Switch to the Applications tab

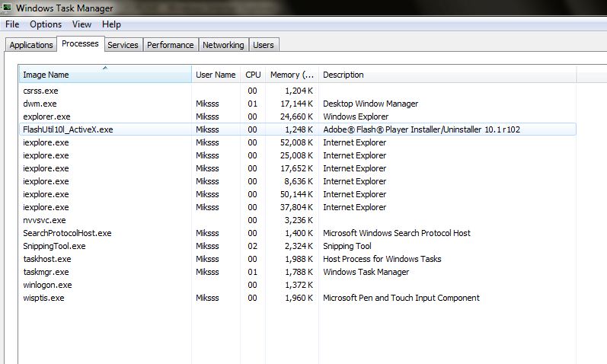click(31, 45)
